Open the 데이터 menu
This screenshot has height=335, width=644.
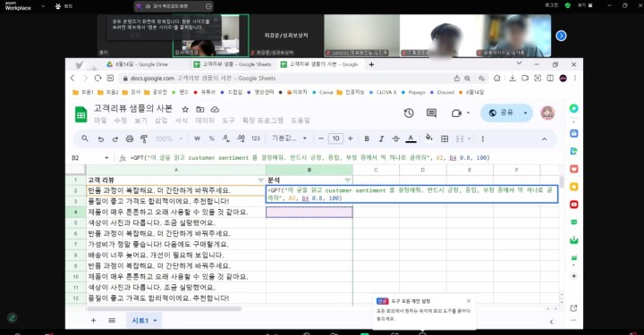[x=205, y=121]
